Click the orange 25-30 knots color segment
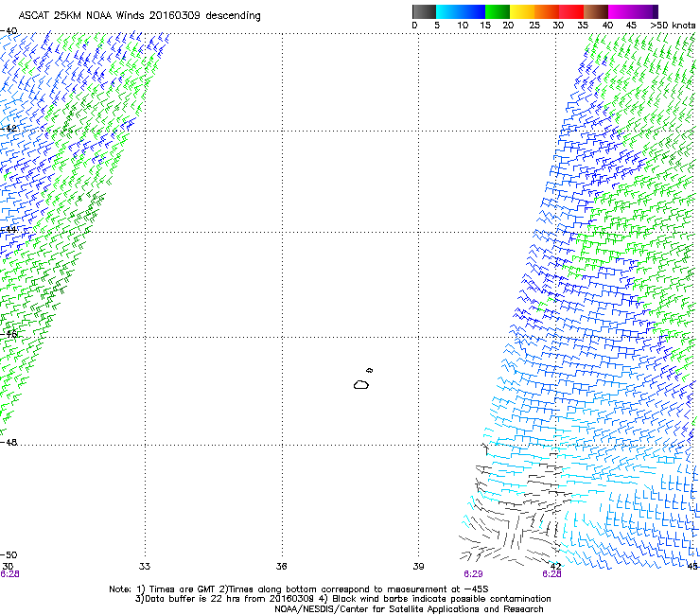 click(547, 11)
